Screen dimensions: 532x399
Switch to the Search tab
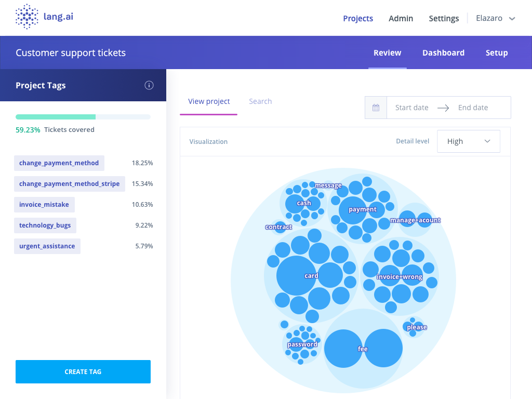coord(260,101)
